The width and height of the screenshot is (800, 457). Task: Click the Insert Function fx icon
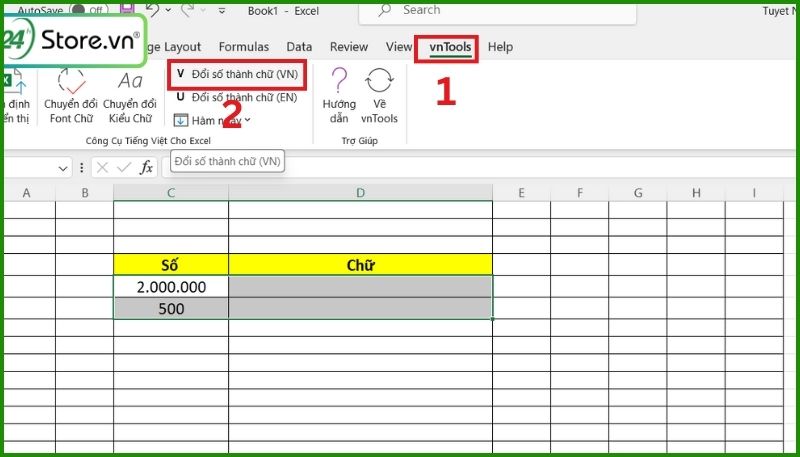(146, 168)
